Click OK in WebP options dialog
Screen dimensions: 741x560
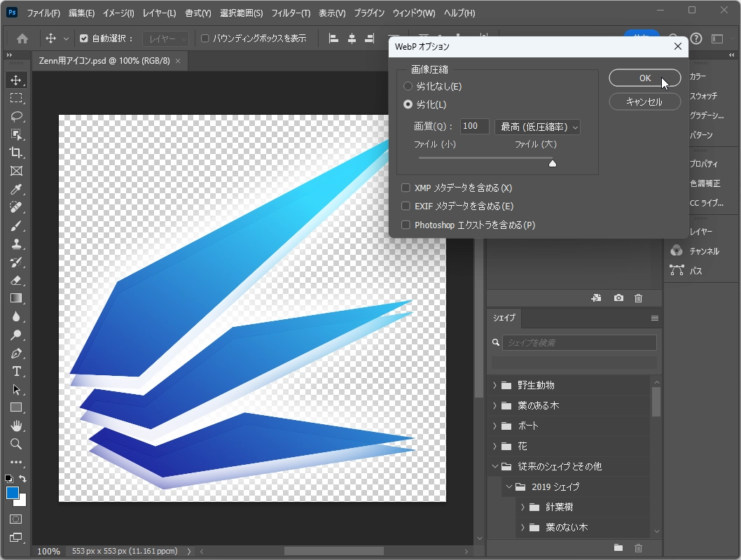coord(644,78)
